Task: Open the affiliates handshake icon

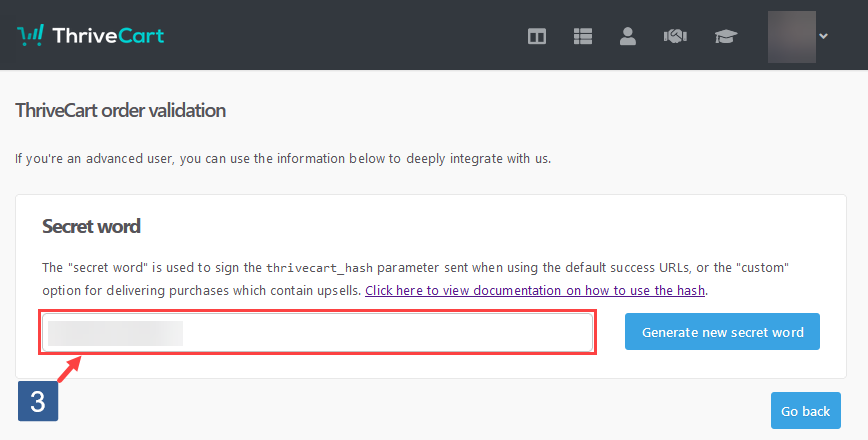Action: [675, 37]
